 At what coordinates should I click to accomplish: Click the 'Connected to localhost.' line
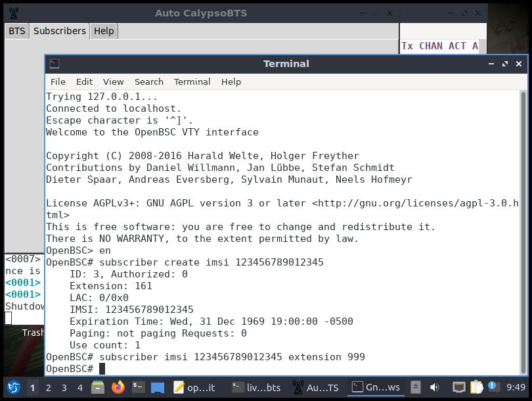pos(114,108)
